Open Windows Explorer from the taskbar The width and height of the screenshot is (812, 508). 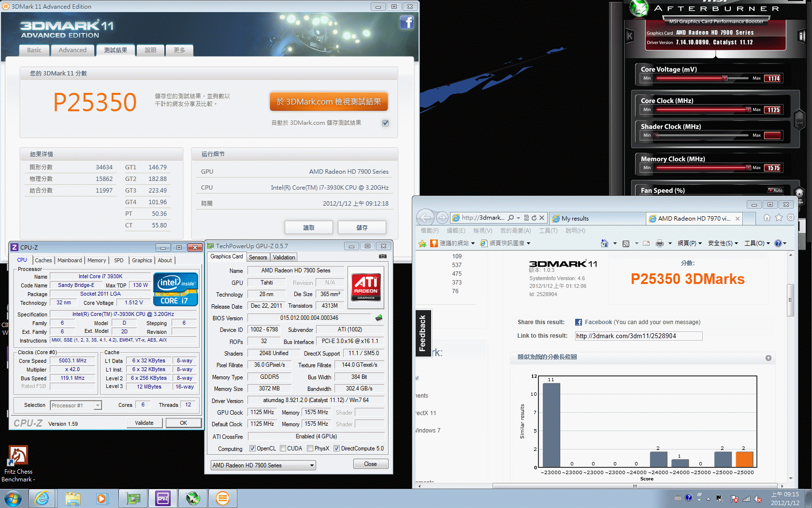point(73,498)
